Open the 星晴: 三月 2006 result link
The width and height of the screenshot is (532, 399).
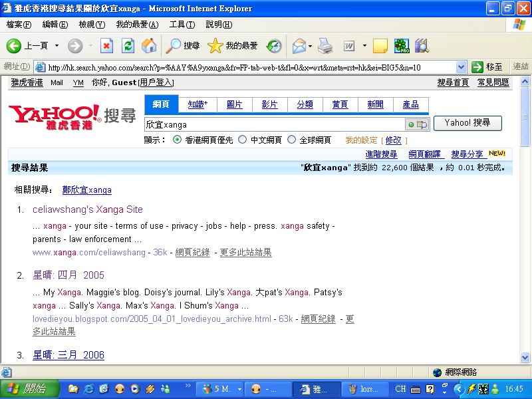pyautogui.click(x=68, y=355)
